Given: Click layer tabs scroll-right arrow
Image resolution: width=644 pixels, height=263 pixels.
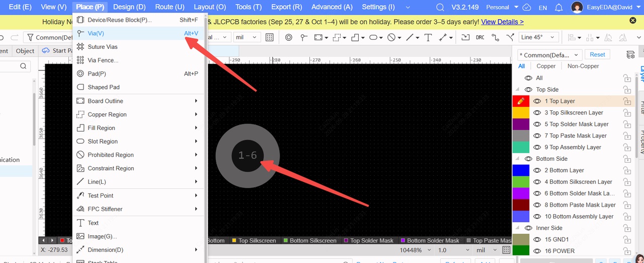Looking at the screenshot, I should tap(52, 240).
